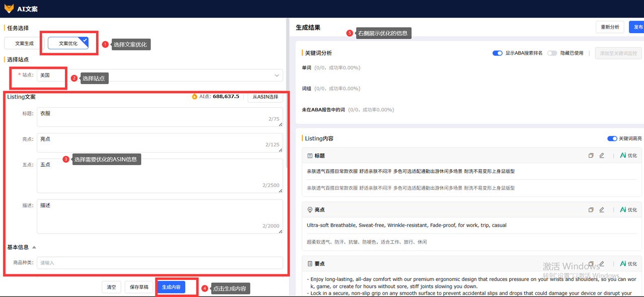Click the 从ASIN选择 button
This screenshot has width=644, height=297.
(265, 97)
